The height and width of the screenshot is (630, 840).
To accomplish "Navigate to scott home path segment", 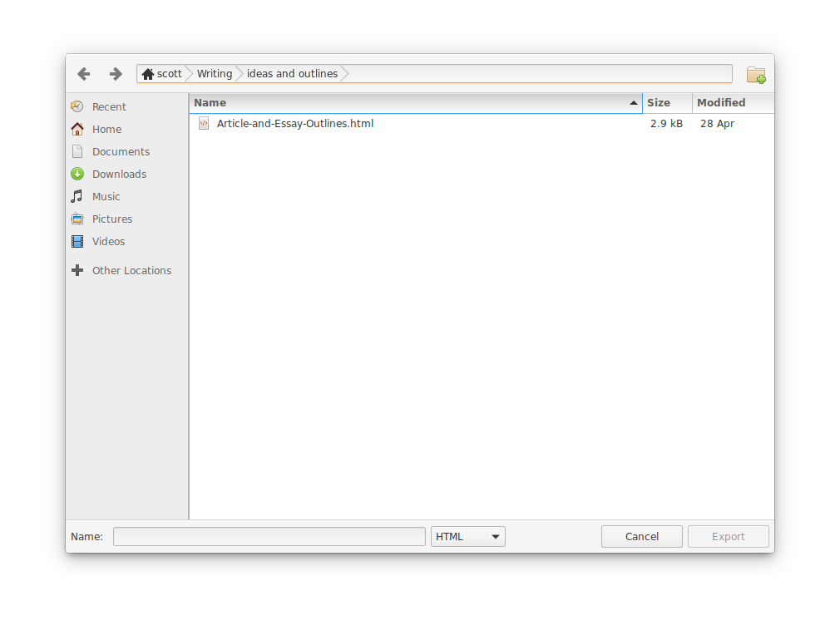I will point(162,74).
